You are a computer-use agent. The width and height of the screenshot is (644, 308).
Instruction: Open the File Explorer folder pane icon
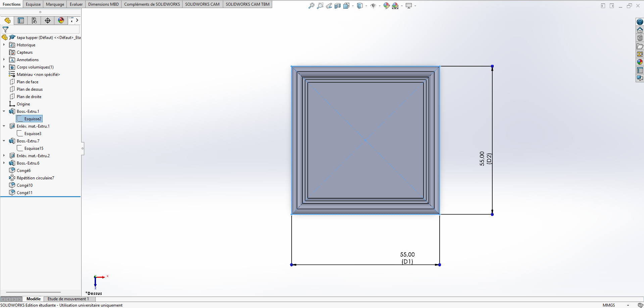640,46
